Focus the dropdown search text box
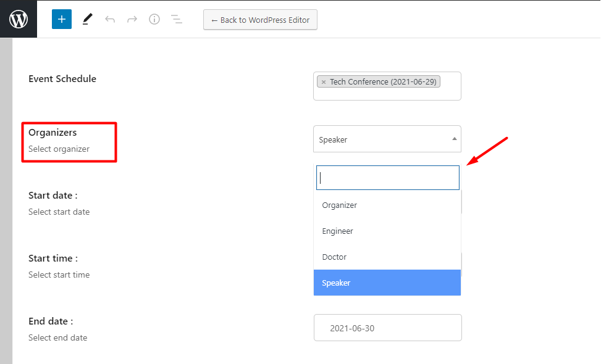The image size is (601, 364). [387, 178]
